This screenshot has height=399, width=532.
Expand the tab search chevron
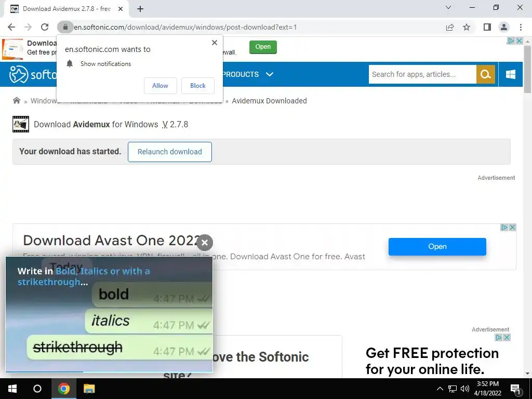click(x=448, y=7)
